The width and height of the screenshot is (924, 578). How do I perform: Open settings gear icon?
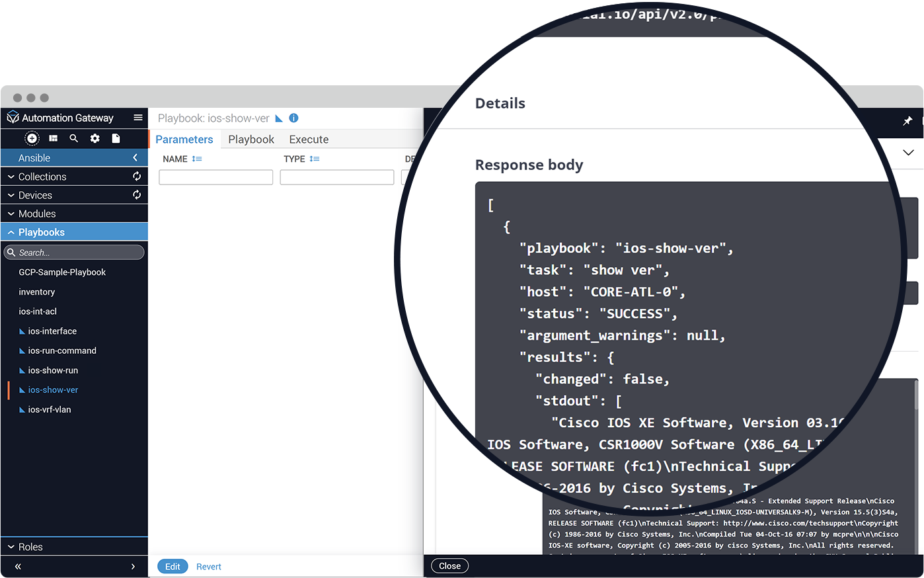95,138
